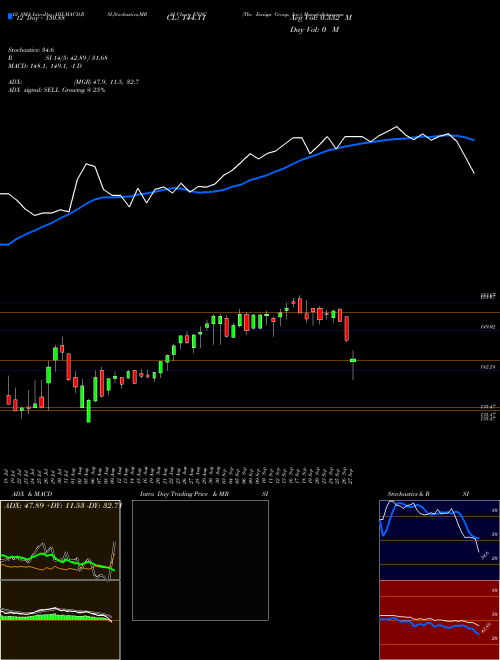Click the 'SI 14/3: 42.89 / 31.68' value
This screenshot has height=660, width=500.
click(x=77, y=58)
